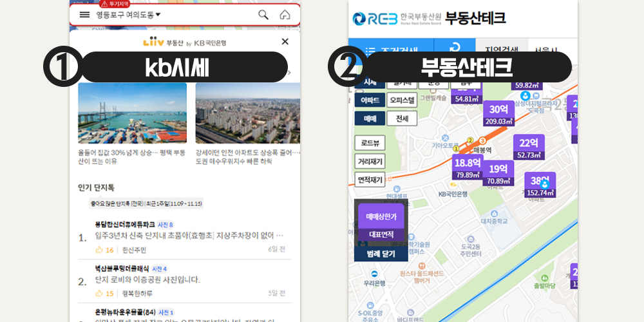Click the 매봉역 exit 2 marker
This screenshot has width=644, height=322.
(x=471, y=140)
